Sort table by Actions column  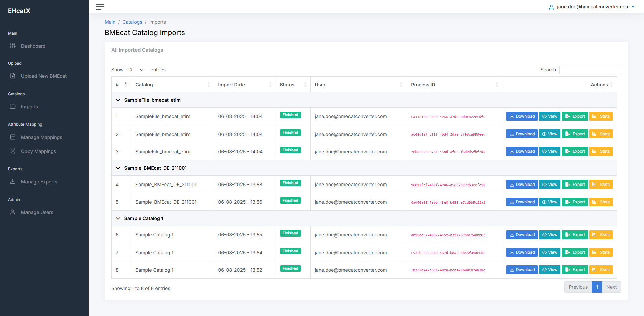coord(559,85)
